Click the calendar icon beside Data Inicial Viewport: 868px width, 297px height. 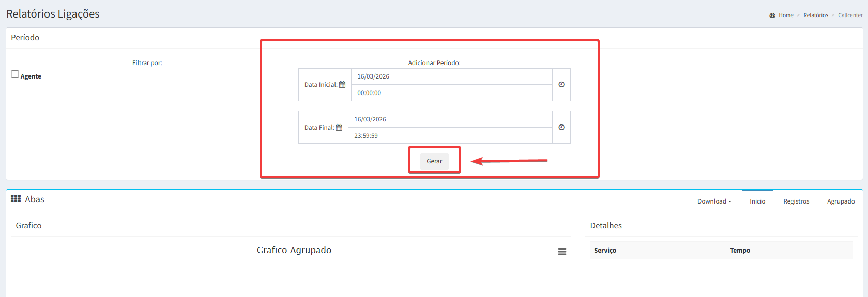342,85
